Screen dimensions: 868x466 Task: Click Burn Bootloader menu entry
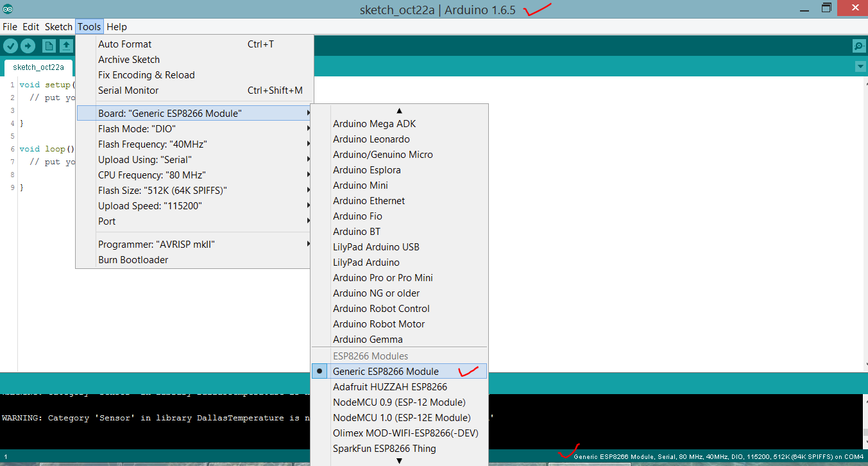[194, 260]
